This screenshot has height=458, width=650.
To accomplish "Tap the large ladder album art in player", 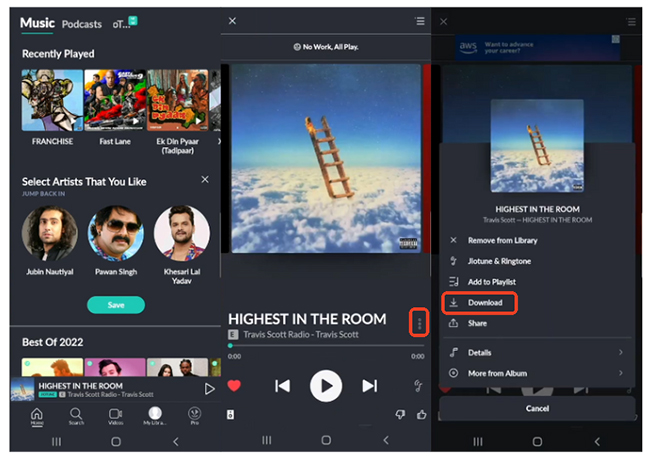I will coord(326,158).
